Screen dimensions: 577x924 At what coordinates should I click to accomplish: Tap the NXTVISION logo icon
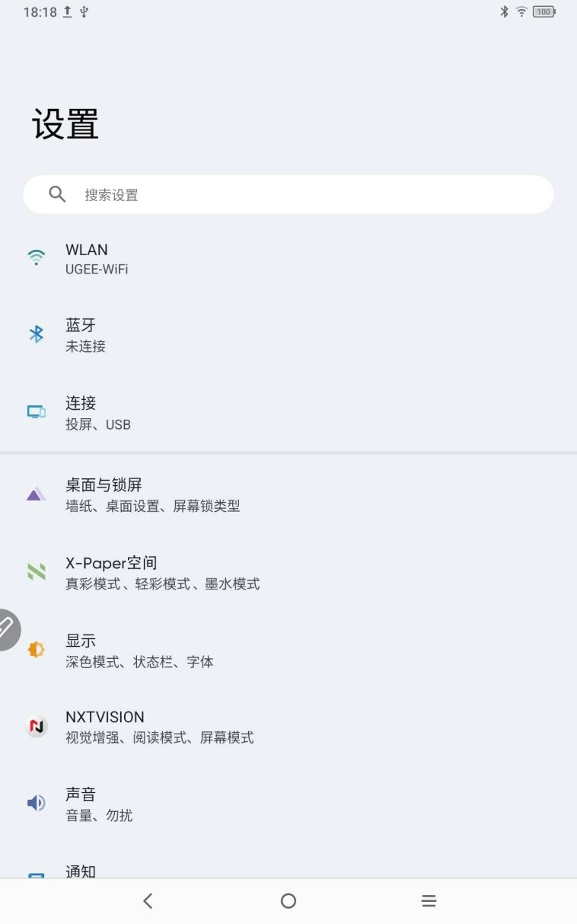(x=36, y=727)
